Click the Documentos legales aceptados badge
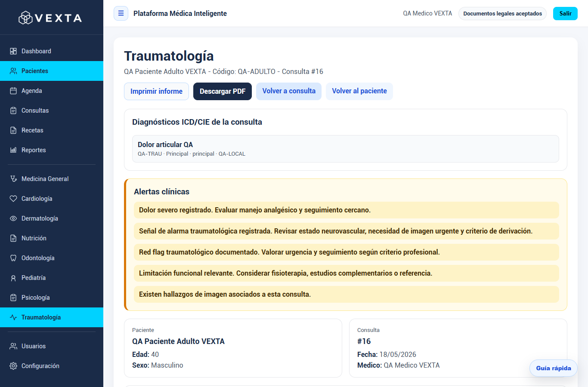 click(502, 13)
